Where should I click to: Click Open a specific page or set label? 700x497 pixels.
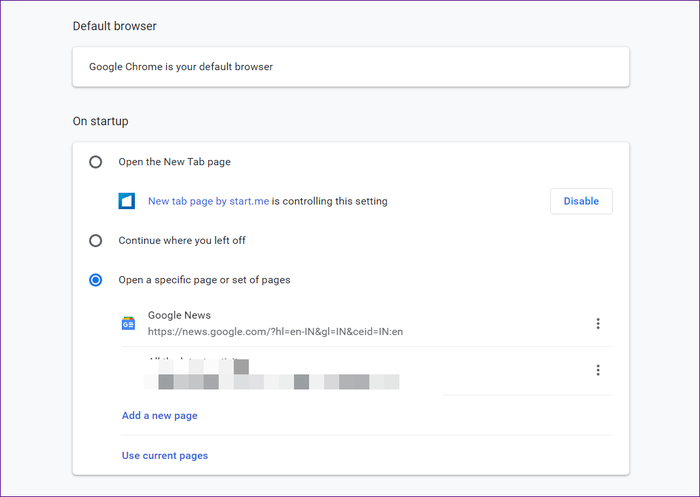pyautogui.click(x=204, y=280)
